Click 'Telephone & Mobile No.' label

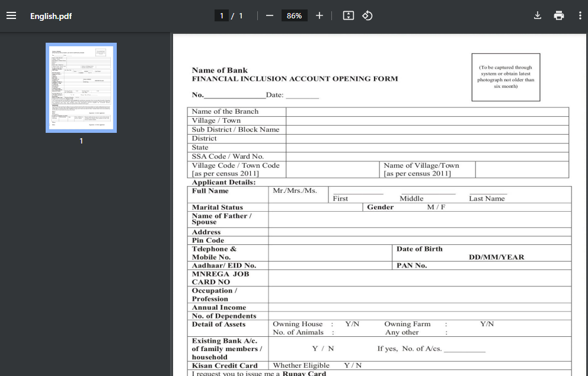pos(214,253)
